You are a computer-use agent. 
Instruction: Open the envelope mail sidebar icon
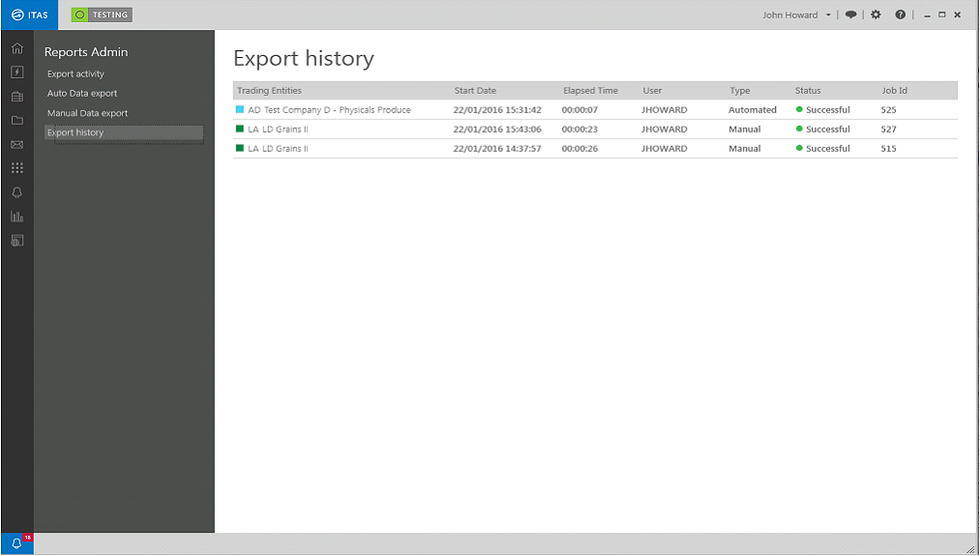point(16,144)
